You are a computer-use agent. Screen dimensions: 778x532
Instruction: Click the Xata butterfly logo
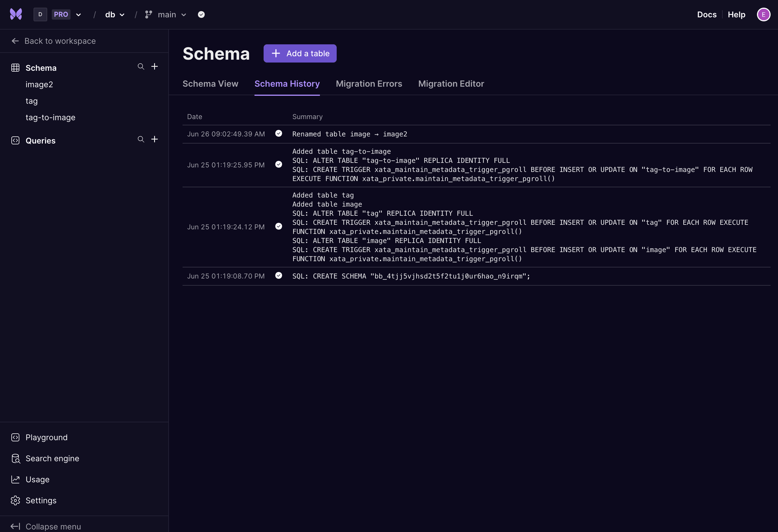click(x=16, y=14)
